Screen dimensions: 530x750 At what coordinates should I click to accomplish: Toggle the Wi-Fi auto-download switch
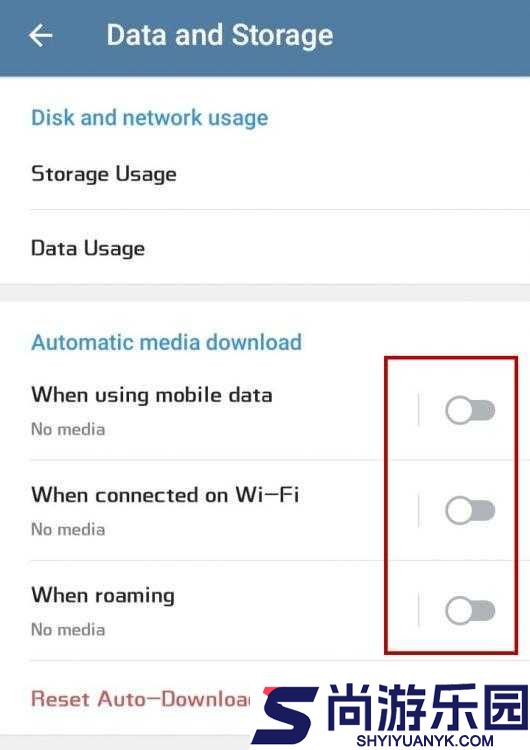click(470, 510)
